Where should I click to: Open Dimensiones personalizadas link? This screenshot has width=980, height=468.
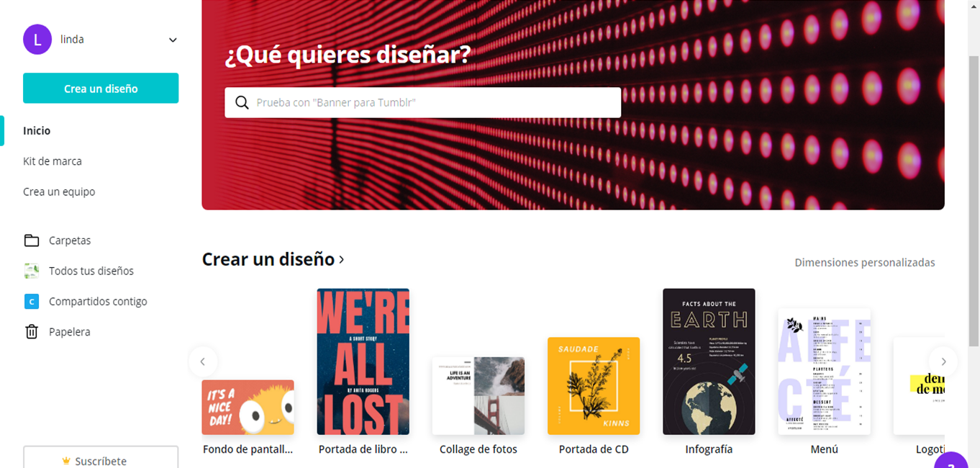click(865, 262)
